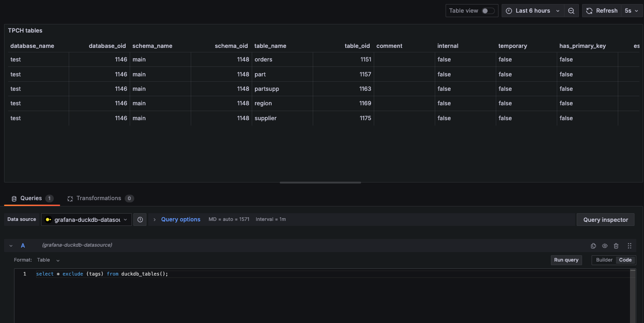The image size is (644, 323).
Task: Click the supplier table name cell
Action: pyautogui.click(x=282, y=118)
